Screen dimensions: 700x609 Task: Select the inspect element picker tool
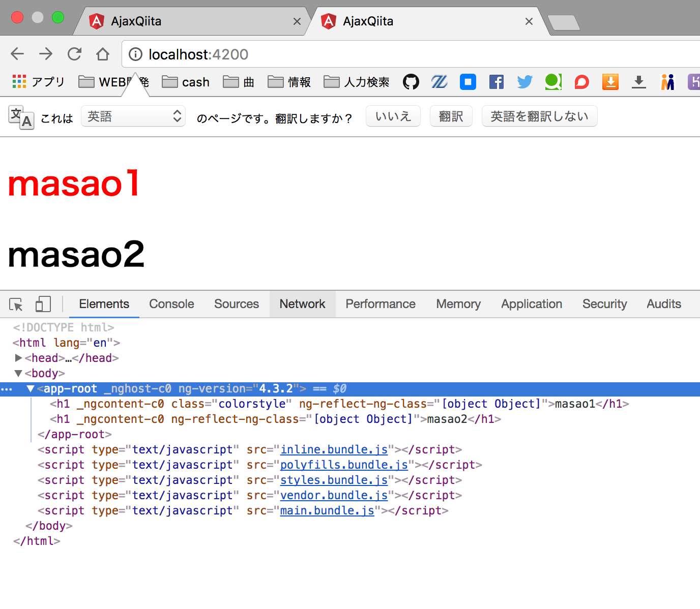tap(16, 303)
